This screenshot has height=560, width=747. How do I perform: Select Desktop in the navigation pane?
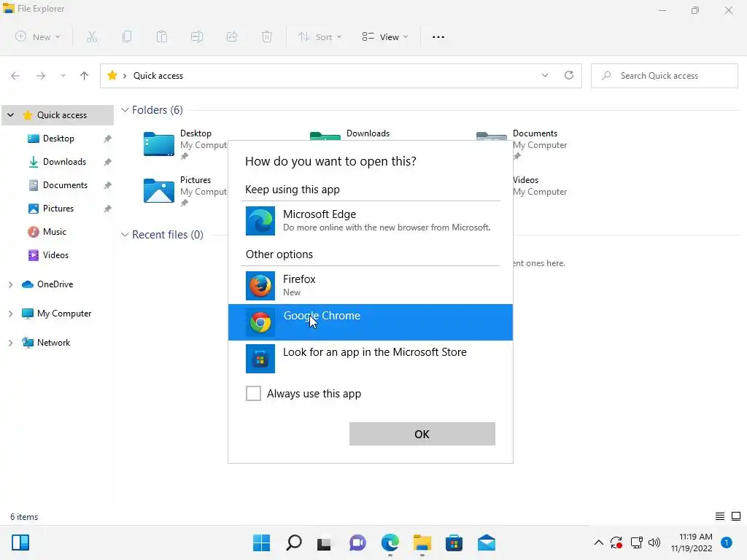[58, 139]
